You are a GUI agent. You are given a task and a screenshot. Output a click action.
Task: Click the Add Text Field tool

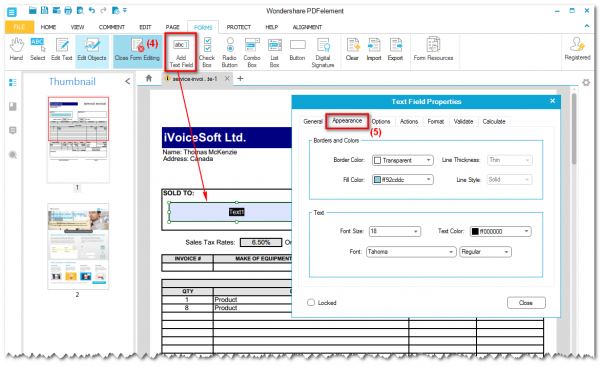[x=181, y=52]
